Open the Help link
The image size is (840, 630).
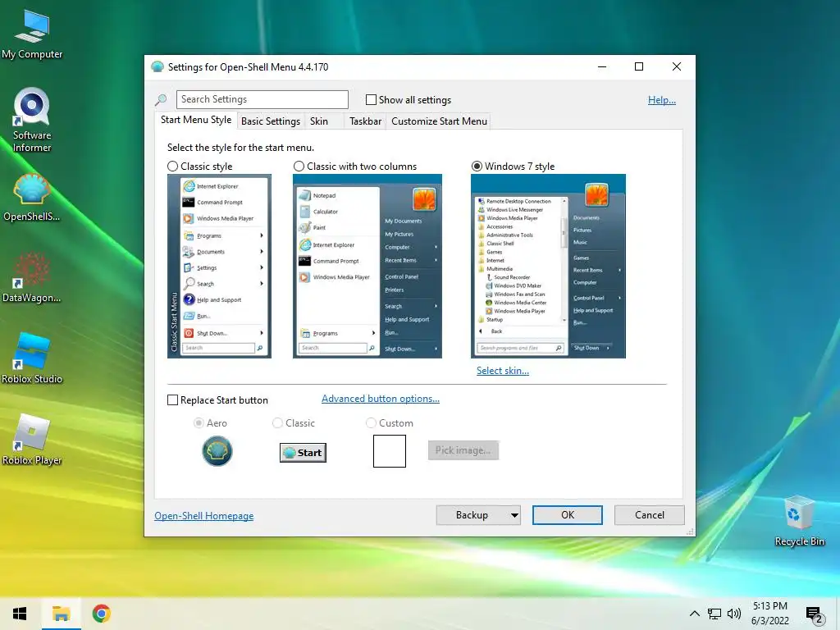tap(662, 100)
